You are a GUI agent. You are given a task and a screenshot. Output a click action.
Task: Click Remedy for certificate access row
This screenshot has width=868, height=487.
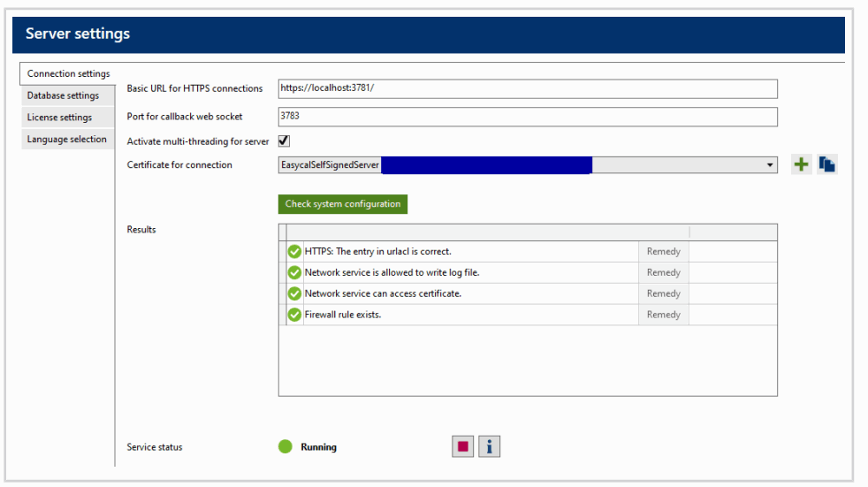pyautogui.click(x=663, y=293)
